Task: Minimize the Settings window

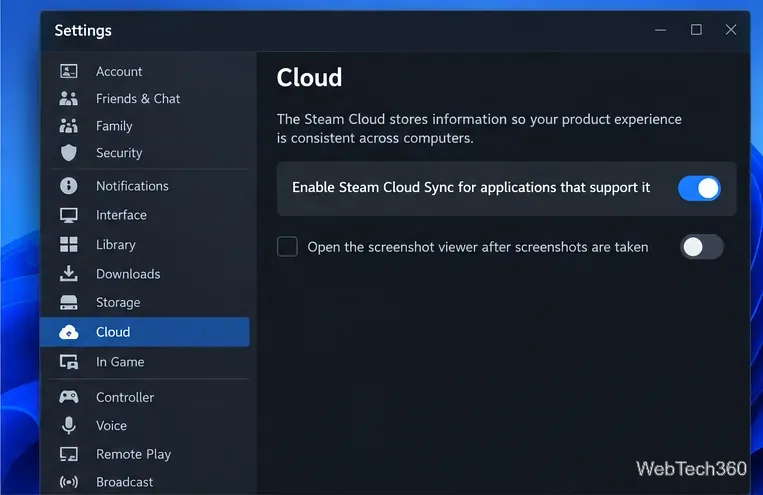Action: (x=660, y=30)
